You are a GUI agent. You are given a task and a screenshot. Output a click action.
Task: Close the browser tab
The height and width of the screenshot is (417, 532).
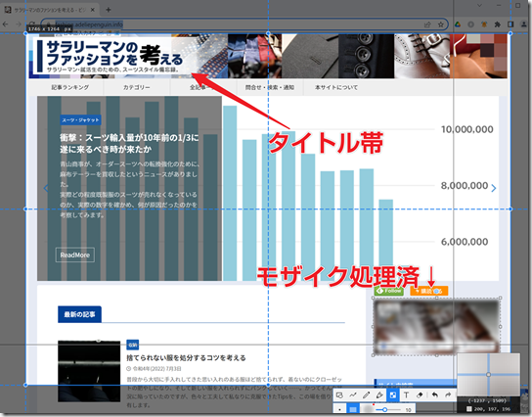pos(93,10)
